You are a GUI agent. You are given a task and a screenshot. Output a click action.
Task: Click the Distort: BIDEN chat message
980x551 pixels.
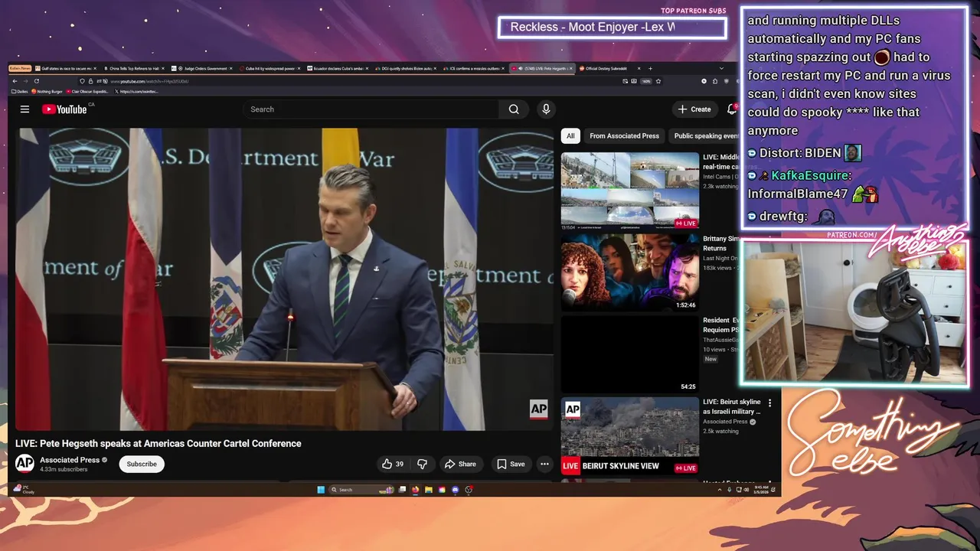point(805,153)
